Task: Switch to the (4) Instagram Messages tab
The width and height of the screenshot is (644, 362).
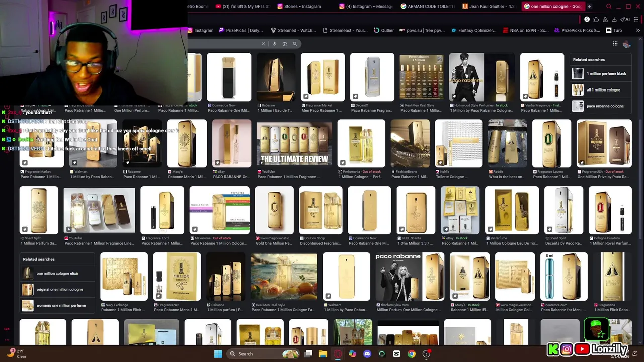Action: [366, 6]
